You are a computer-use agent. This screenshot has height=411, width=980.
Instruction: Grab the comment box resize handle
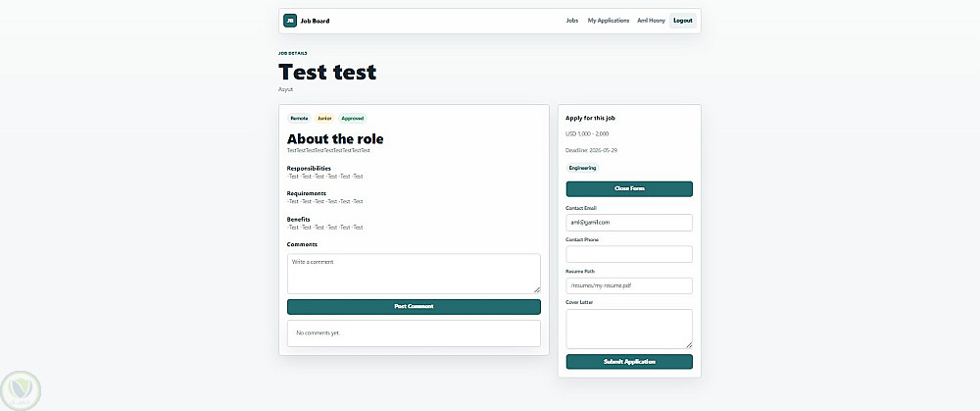(537, 289)
